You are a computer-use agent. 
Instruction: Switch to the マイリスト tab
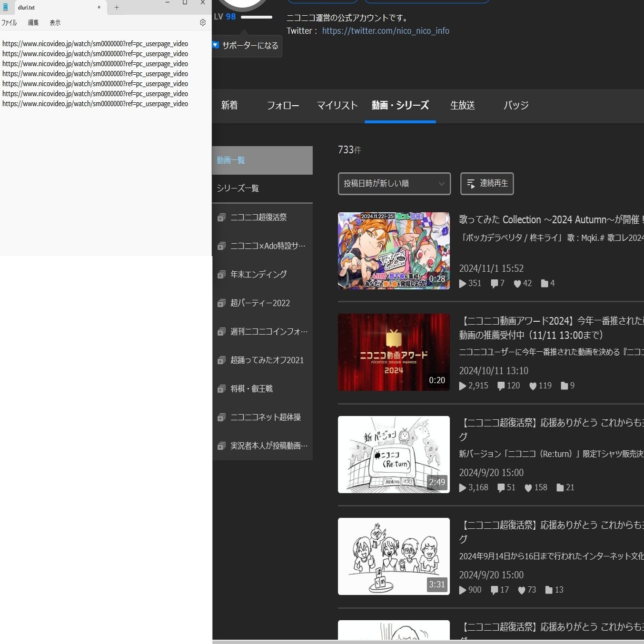(x=337, y=105)
